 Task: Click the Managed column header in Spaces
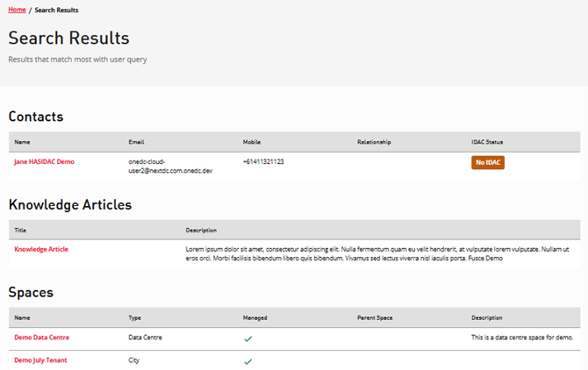pos(255,318)
